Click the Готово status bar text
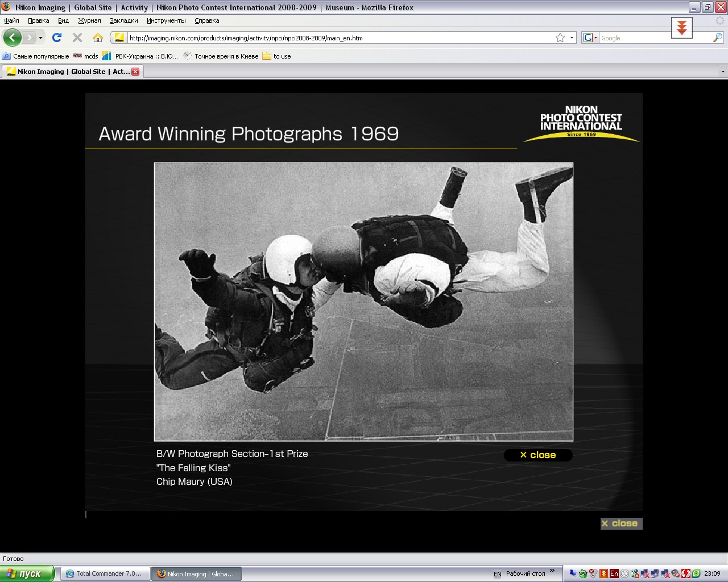Image resolution: width=728 pixels, height=582 pixels. 14,559
